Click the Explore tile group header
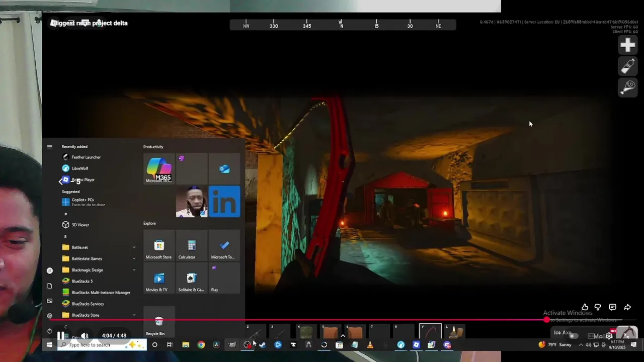Viewport: 644px width, 362px height. (149, 223)
